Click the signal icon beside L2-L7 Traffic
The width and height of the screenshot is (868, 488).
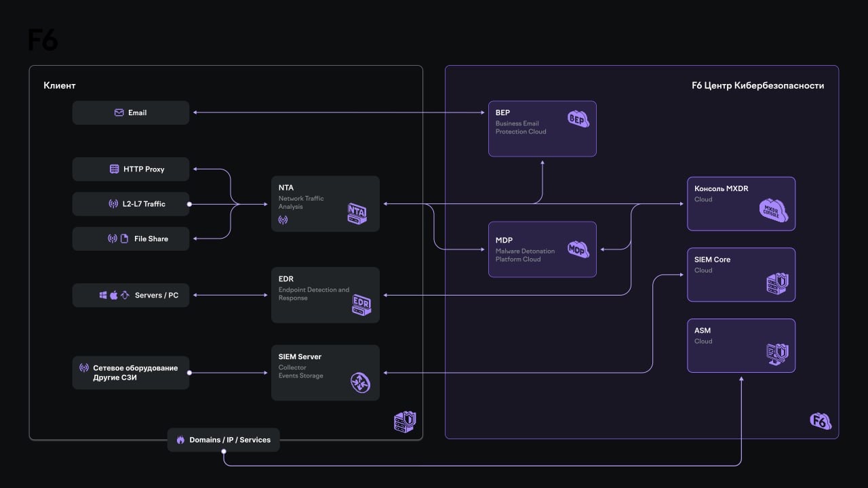click(113, 203)
